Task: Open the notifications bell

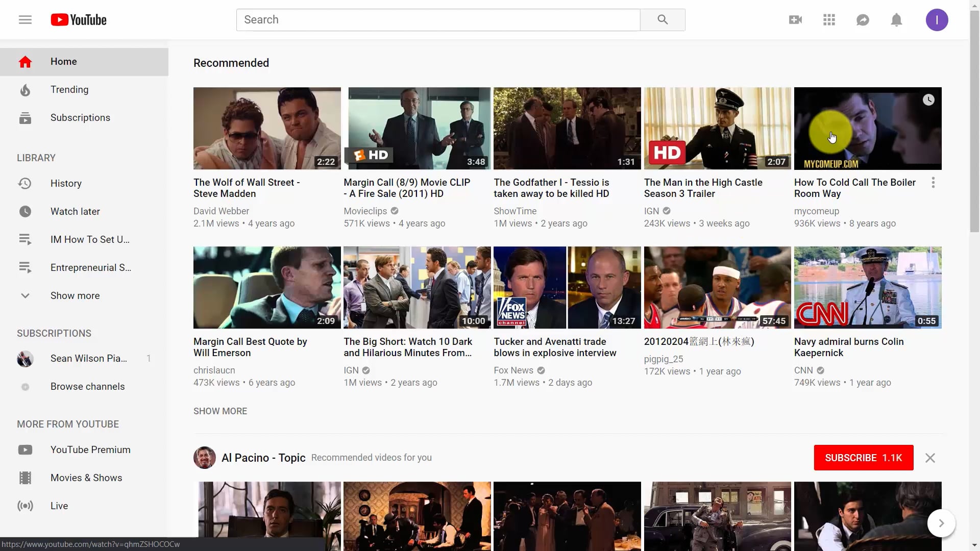Action: [x=896, y=20]
